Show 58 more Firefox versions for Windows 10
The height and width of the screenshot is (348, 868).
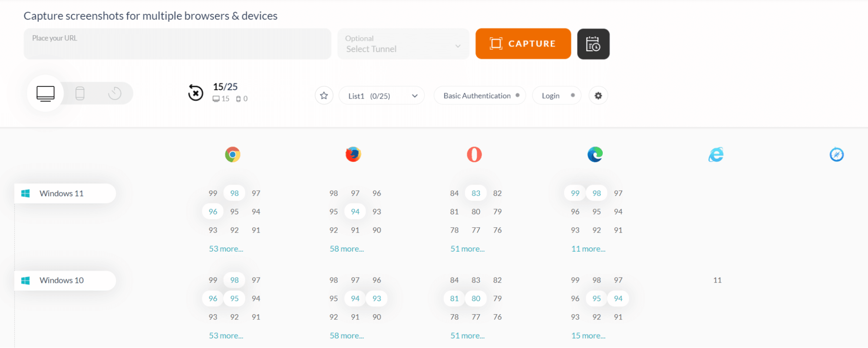[347, 335]
